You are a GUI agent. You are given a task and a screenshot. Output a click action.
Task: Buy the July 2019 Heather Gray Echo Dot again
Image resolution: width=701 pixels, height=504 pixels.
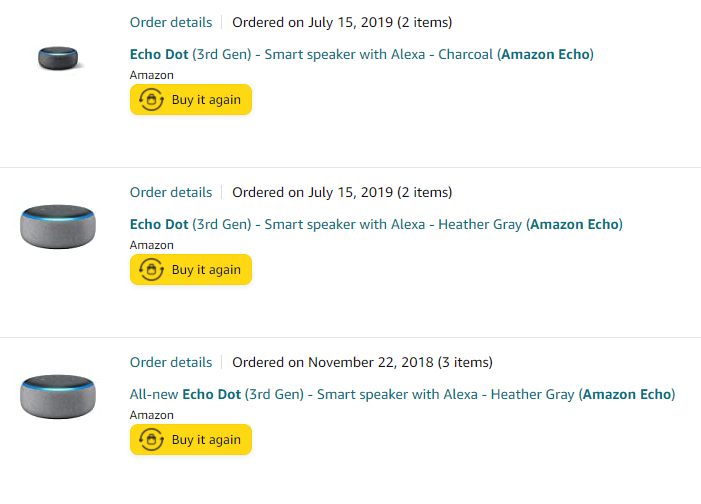click(191, 269)
